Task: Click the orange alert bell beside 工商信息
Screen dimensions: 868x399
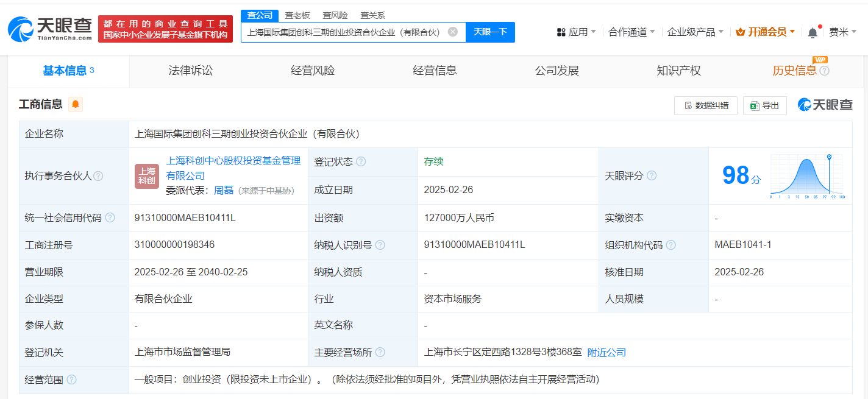Action: 76,104
